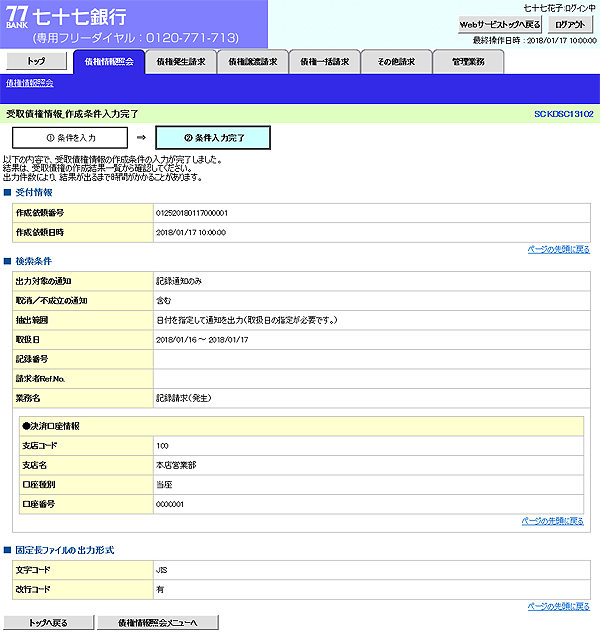Click 取扱日 date range value

202,340
